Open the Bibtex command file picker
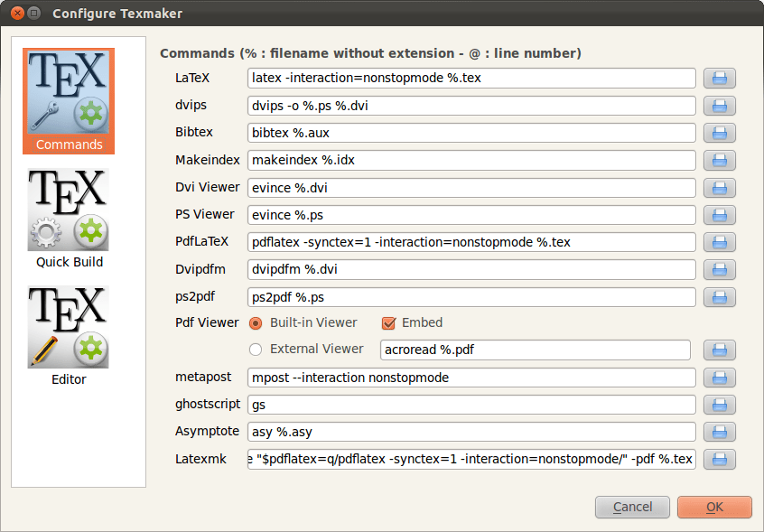The height and width of the screenshot is (532, 764). point(720,133)
